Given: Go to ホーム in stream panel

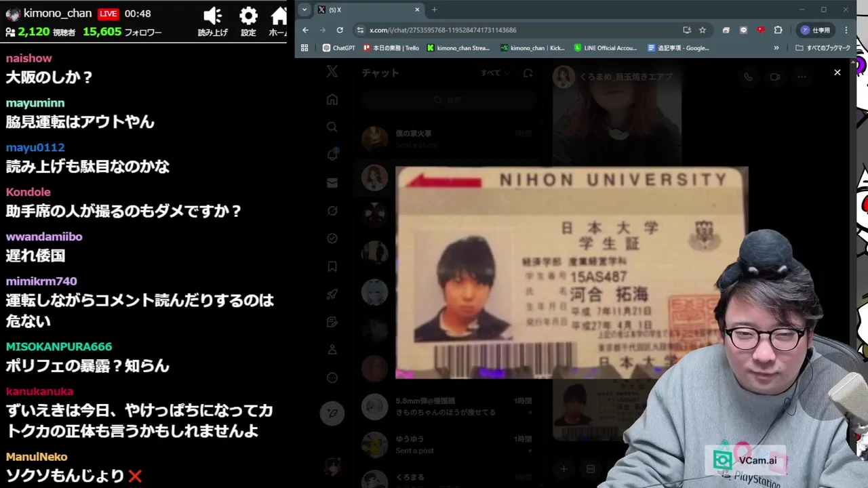Looking at the screenshot, I should [x=279, y=16].
